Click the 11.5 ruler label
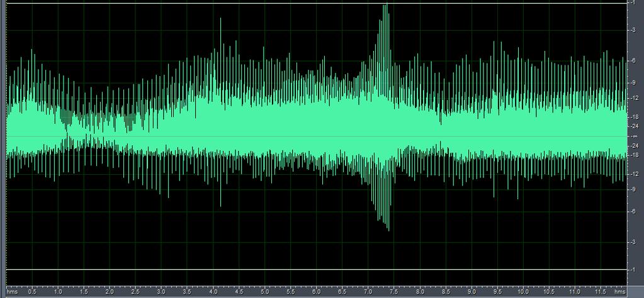The image size is (644, 298). point(601,292)
